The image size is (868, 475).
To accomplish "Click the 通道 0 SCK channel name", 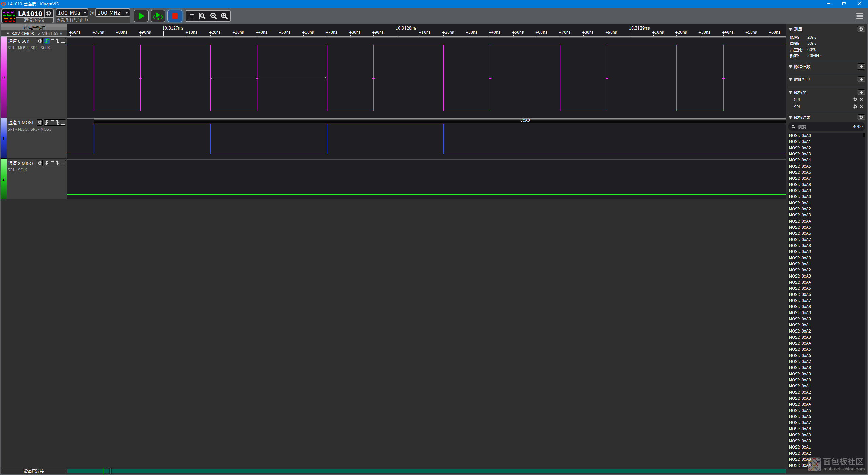I will click(19, 41).
